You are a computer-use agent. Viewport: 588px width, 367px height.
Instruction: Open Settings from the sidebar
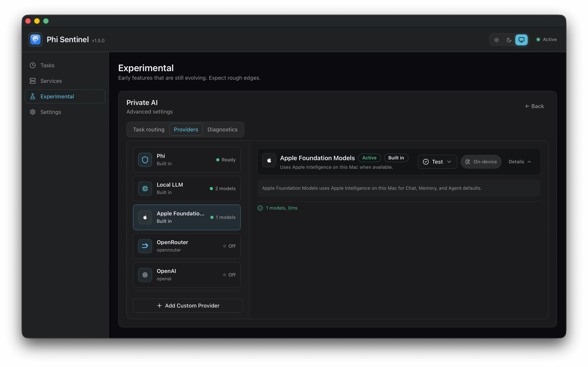click(x=65, y=112)
